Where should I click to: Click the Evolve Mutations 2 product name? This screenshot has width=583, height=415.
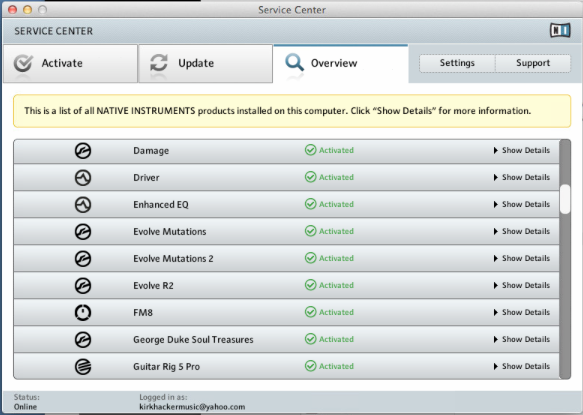click(173, 258)
